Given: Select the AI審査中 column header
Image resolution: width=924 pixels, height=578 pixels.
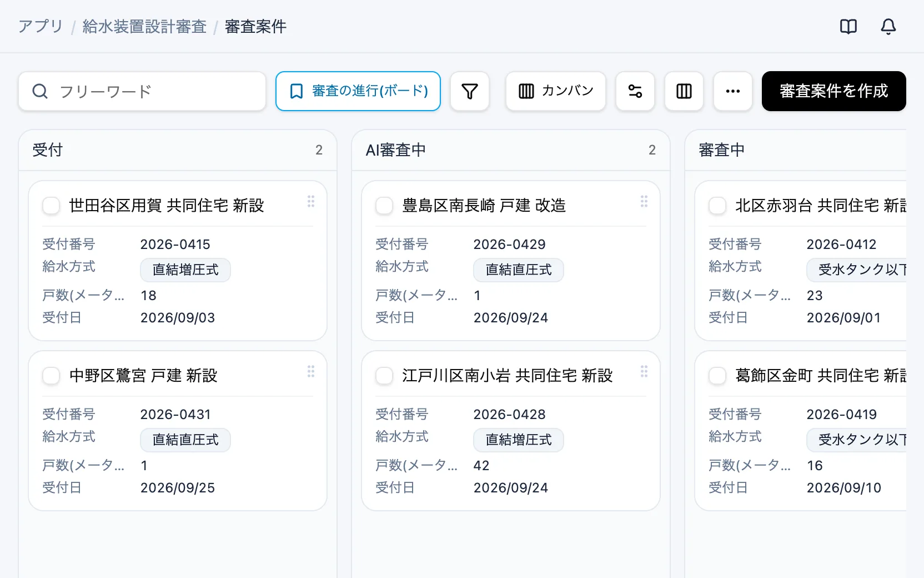Looking at the screenshot, I should click(x=511, y=150).
